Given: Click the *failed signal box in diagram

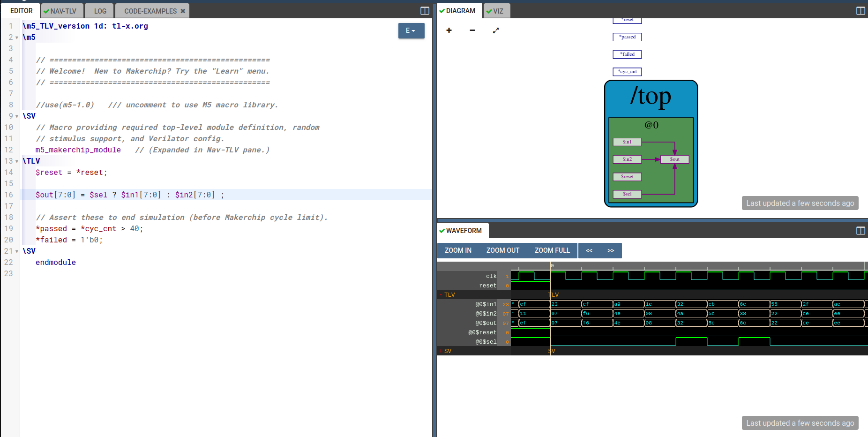Looking at the screenshot, I should pos(627,54).
